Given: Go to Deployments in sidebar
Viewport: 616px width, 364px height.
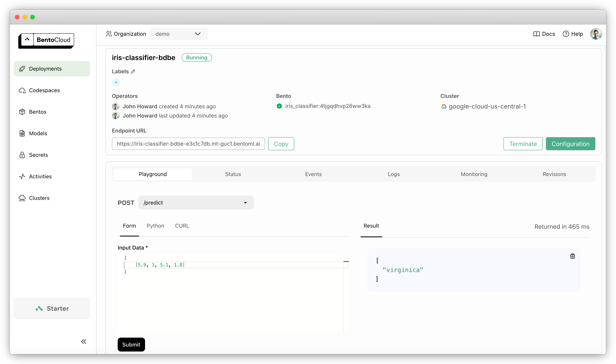Looking at the screenshot, I should point(52,69).
